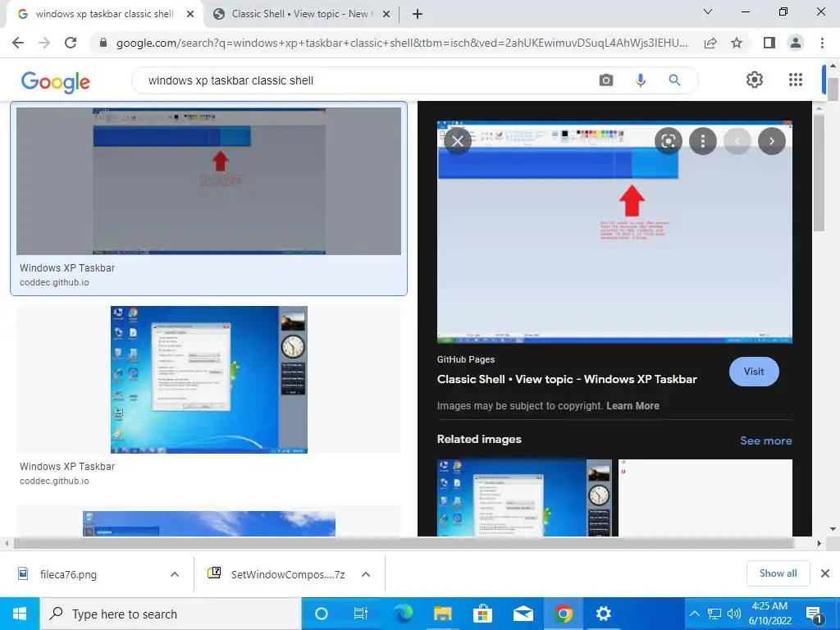
Task: Switch to Classic Shell View topic tab
Action: 303,14
